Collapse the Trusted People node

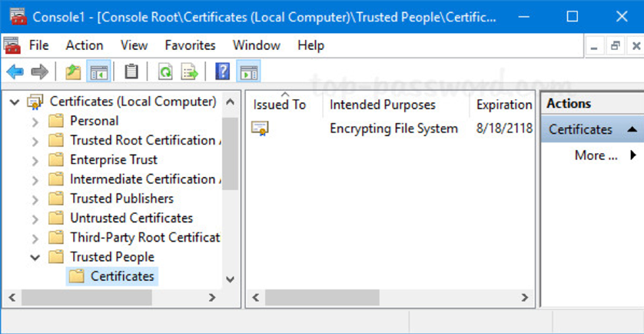point(35,257)
